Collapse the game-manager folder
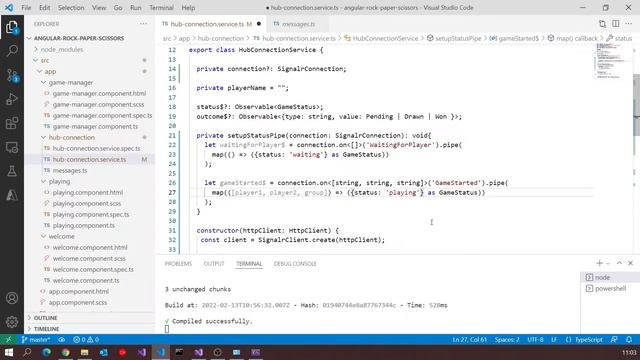Image resolution: width=640 pixels, height=360 pixels. [70, 82]
